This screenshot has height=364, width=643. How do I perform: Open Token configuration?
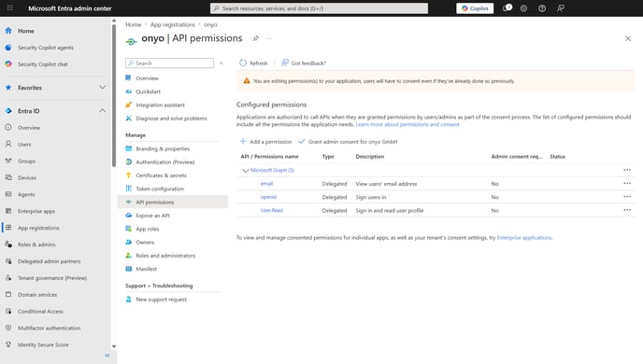click(x=160, y=189)
